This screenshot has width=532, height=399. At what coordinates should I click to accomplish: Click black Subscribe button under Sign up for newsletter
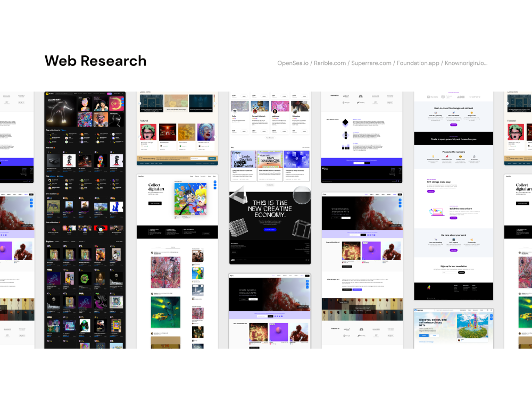pyautogui.click(x=462, y=272)
